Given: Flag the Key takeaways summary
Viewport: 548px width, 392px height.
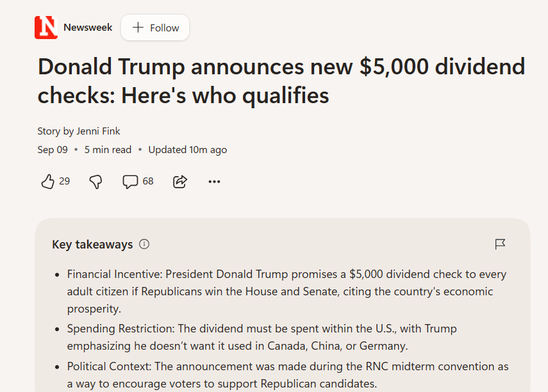Looking at the screenshot, I should (x=500, y=244).
